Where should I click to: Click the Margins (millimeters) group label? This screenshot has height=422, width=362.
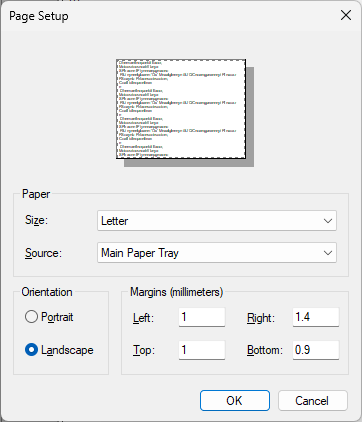176,292
